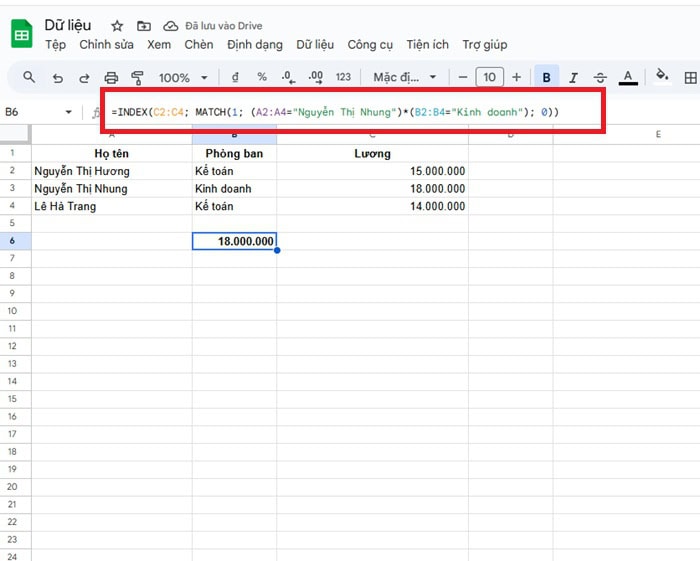Open the Google Sheets home icon
The height and width of the screenshot is (561, 700).
pos(21,34)
